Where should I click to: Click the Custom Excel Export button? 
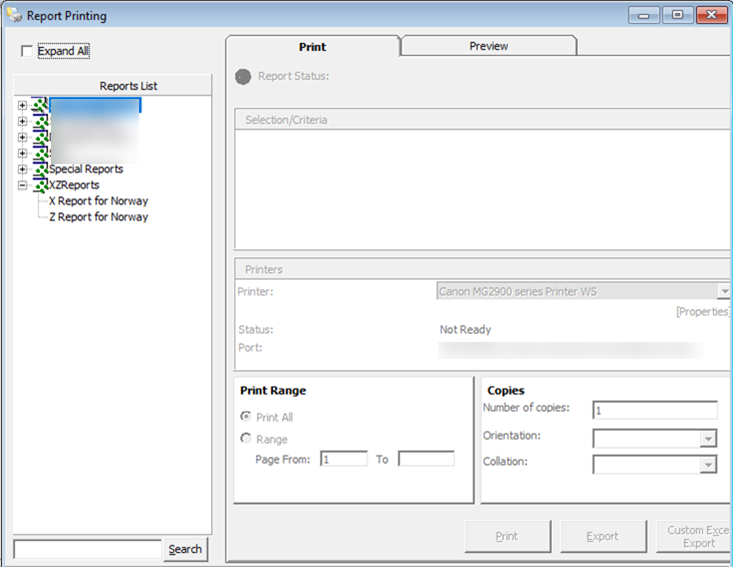[695, 536]
